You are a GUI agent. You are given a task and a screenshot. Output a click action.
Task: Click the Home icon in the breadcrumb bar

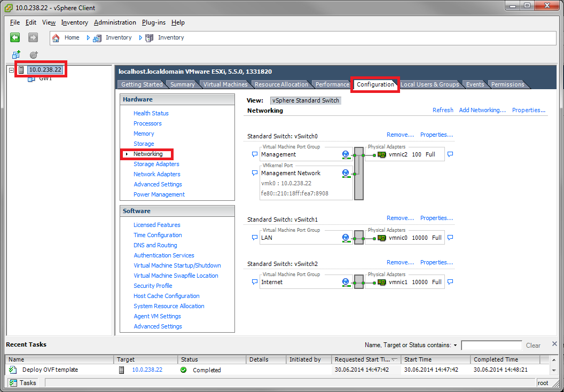(56, 38)
